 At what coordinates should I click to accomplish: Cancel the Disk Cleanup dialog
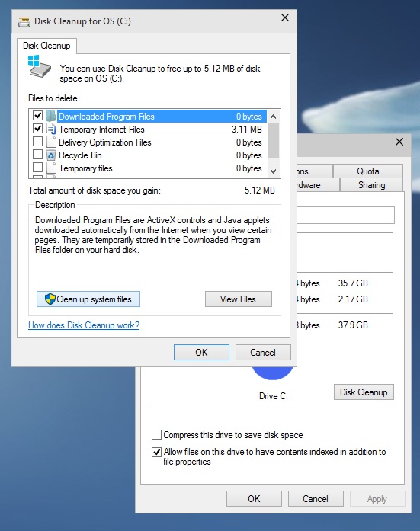pos(263,353)
